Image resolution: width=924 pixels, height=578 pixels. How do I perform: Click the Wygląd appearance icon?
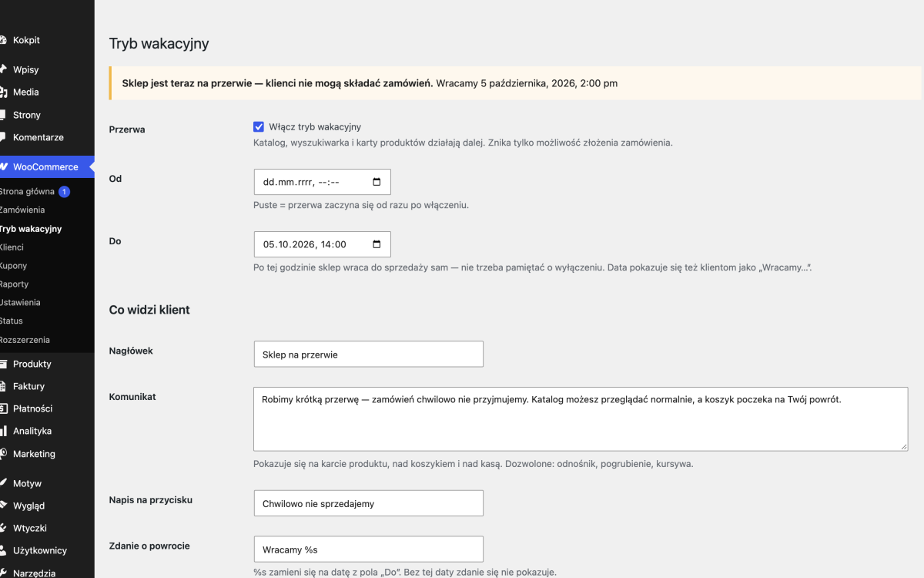click(x=3, y=506)
